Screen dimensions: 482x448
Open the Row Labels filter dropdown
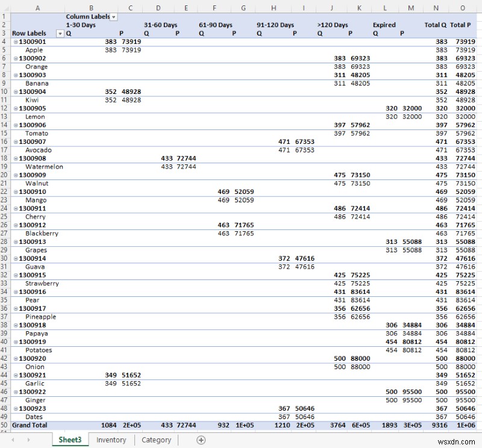pyautogui.click(x=60, y=34)
